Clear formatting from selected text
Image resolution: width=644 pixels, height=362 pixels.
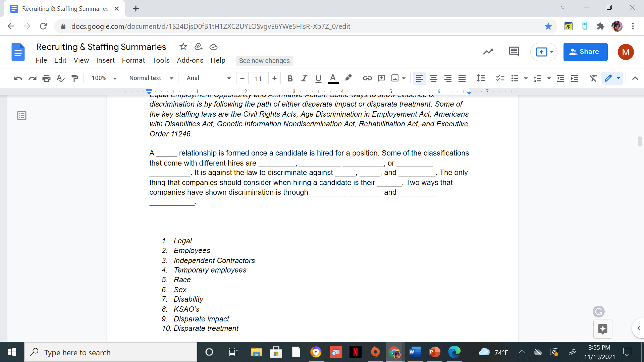593,78
